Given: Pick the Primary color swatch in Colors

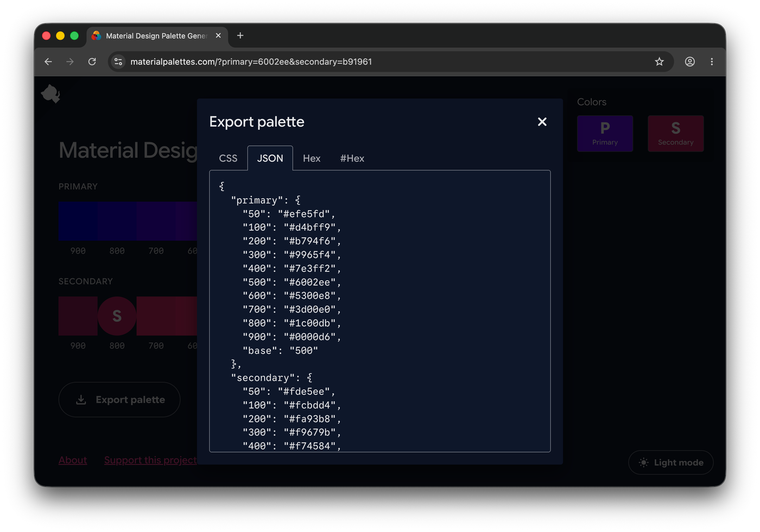Looking at the screenshot, I should [x=605, y=134].
